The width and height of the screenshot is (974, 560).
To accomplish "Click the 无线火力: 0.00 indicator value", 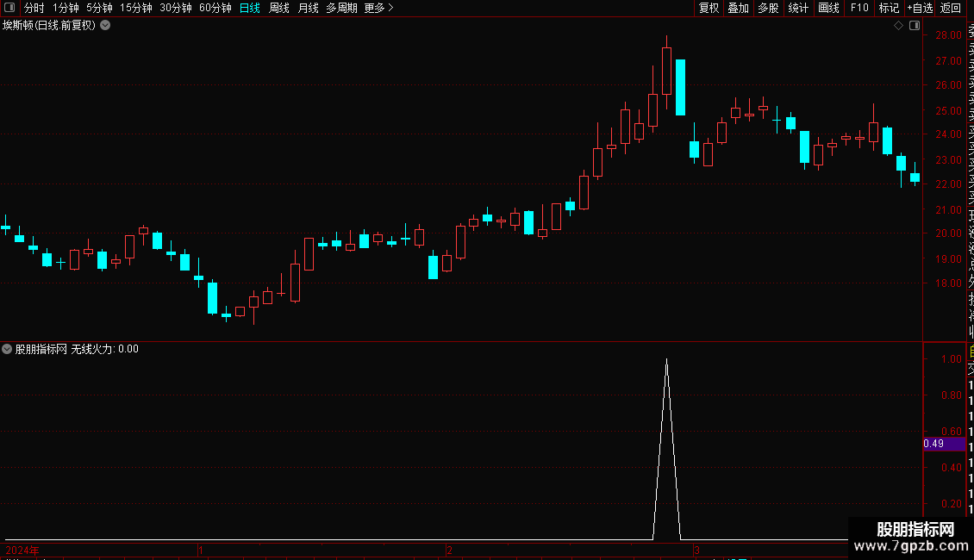I will pyautogui.click(x=104, y=349).
